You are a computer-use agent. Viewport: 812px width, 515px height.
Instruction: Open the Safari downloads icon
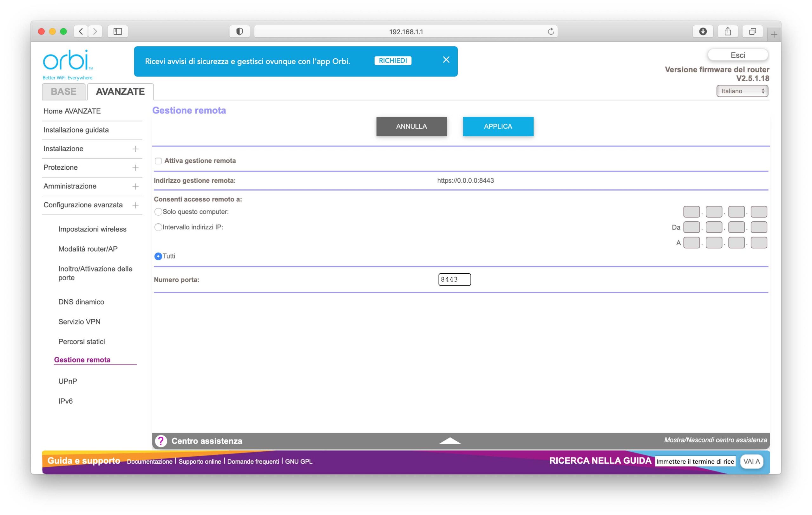(703, 31)
